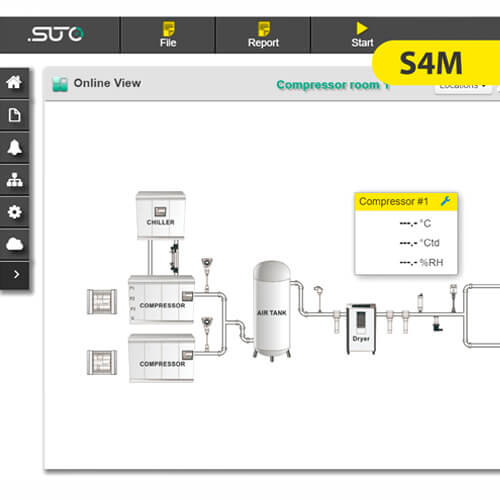Open the Report menu
The image size is (500, 500).
pos(263,35)
